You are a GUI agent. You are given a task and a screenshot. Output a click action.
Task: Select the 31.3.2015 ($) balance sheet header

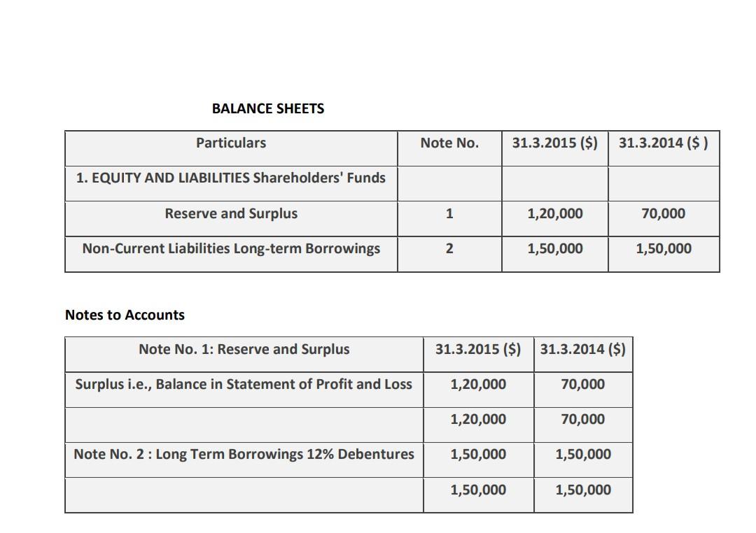(x=555, y=143)
